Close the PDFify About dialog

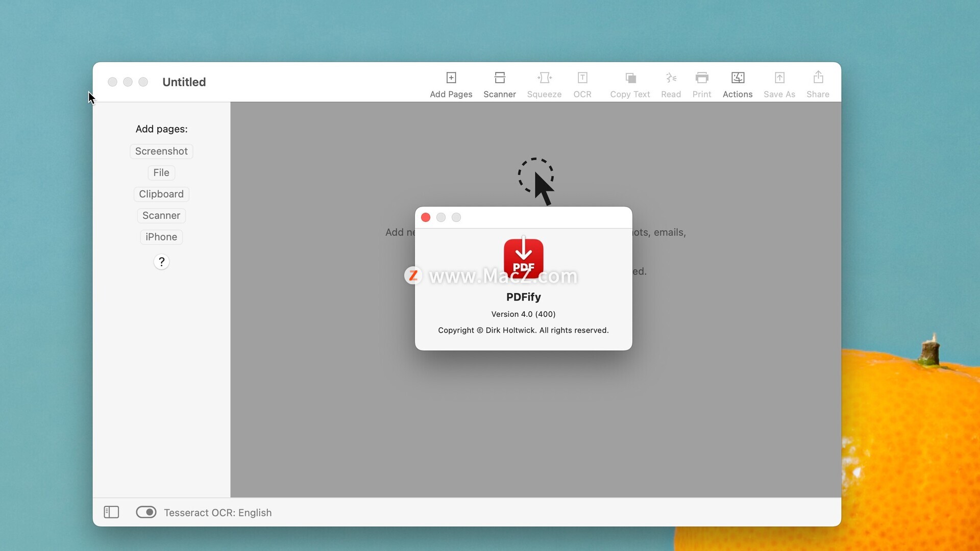pos(426,217)
